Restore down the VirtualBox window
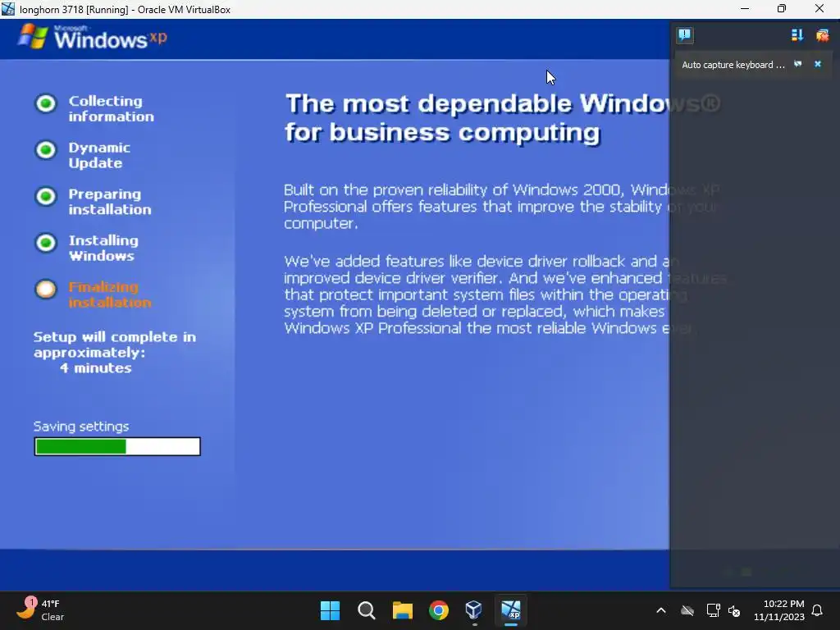The width and height of the screenshot is (840, 630). (x=782, y=9)
